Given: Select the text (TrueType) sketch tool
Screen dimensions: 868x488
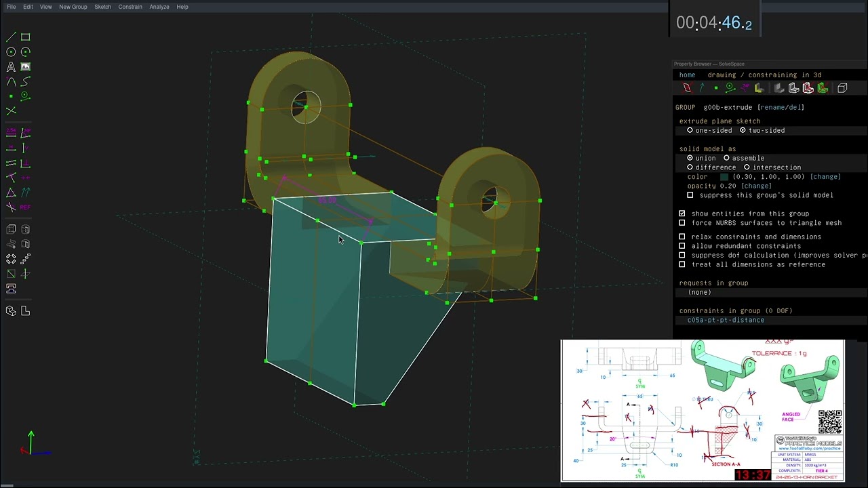Looking at the screenshot, I should pos(11,67).
